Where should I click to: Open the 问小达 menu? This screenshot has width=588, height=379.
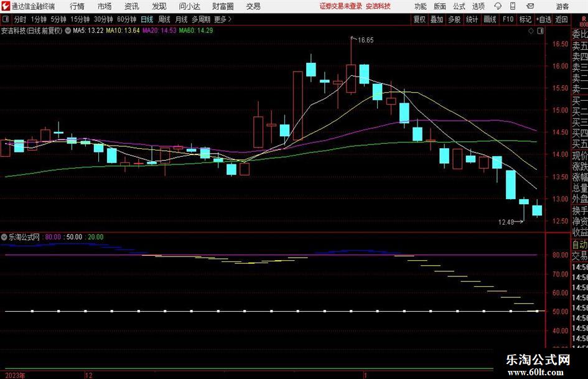coord(189,6)
